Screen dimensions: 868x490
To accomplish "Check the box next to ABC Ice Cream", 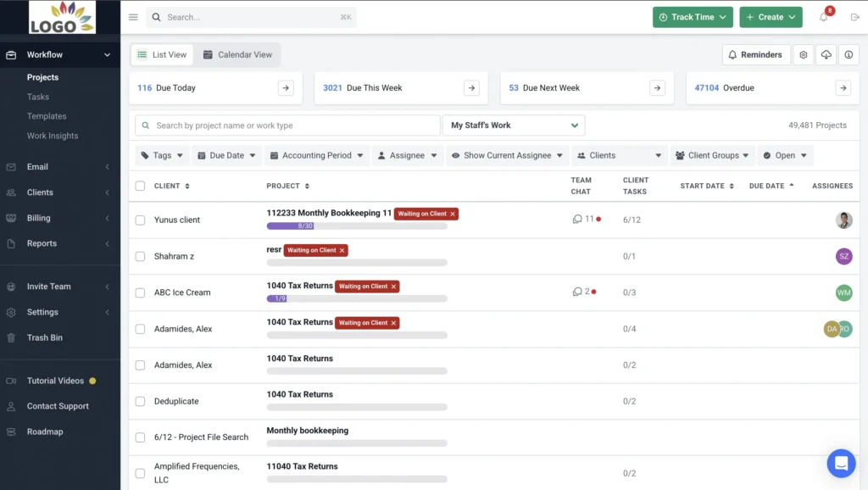I will 140,292.
